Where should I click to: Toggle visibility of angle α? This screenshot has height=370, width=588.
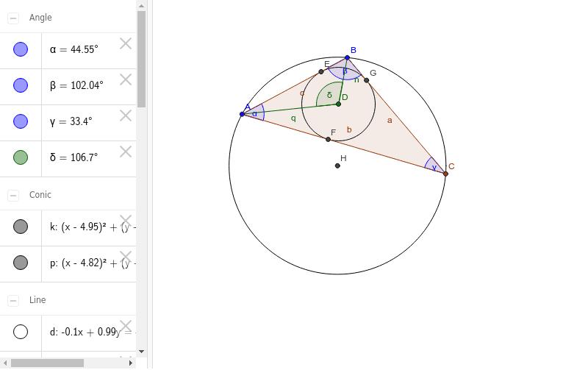(21, 49)
